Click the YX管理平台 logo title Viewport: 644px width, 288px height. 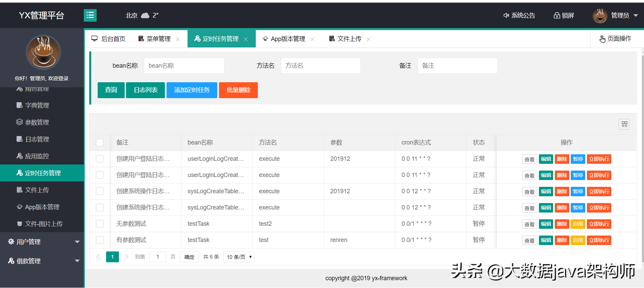[x=42, y=16]
